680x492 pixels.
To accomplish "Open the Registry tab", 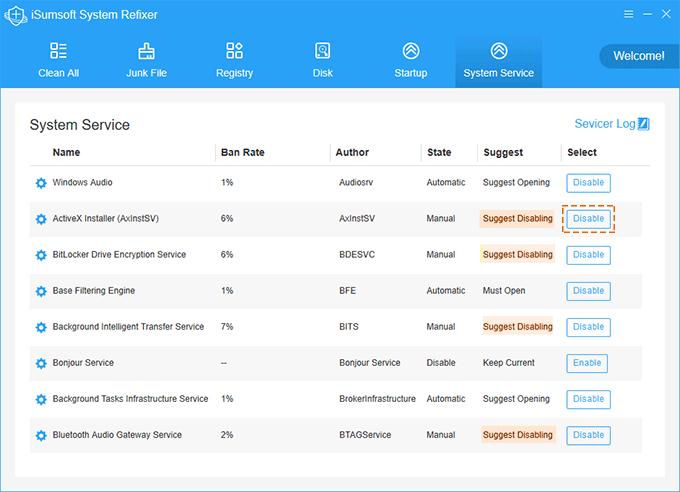I will pos(234,60).
